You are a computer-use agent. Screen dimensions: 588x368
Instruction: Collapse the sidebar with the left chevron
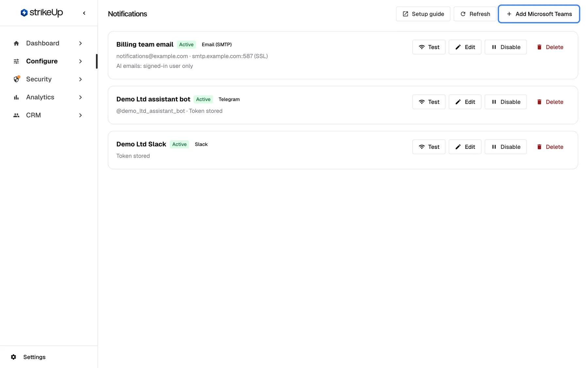(84, 13)
